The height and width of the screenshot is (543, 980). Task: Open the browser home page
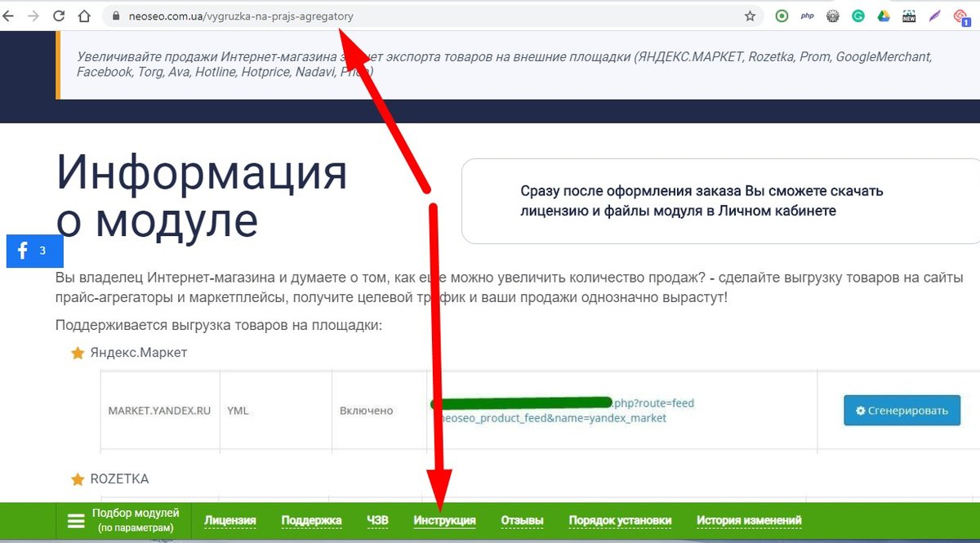84,16
